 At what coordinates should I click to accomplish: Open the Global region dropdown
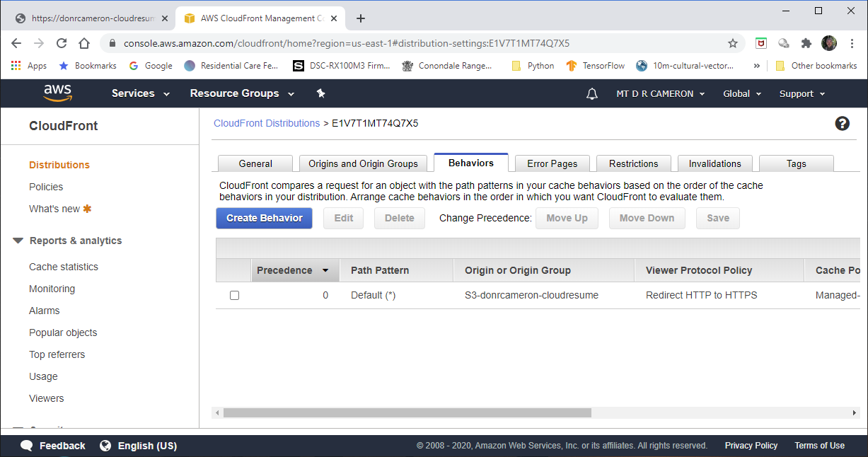[742, 94]
